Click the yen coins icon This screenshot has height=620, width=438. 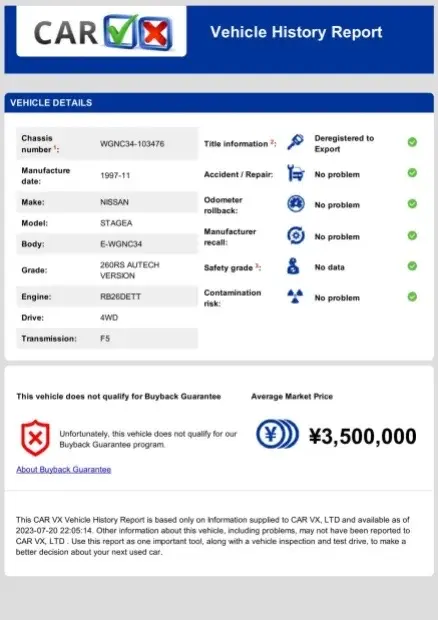tap(277, 434)
